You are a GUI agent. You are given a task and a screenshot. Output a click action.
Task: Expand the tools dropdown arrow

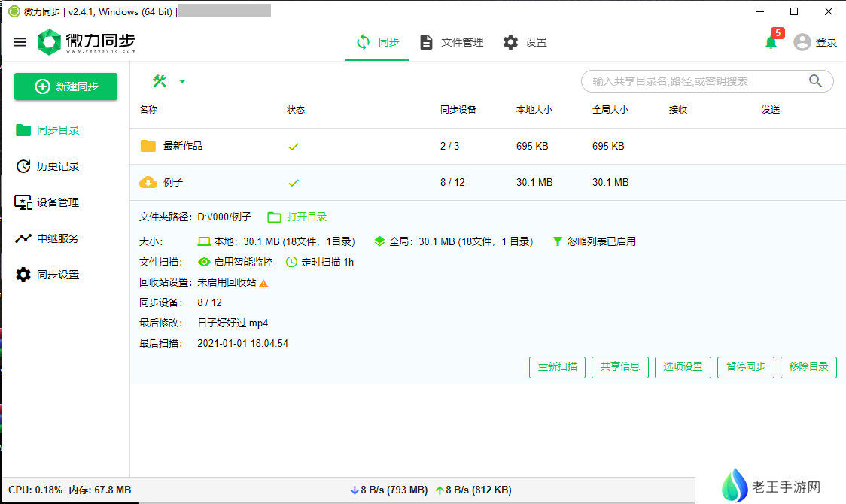pyautogui.click(x=182, y=81)
